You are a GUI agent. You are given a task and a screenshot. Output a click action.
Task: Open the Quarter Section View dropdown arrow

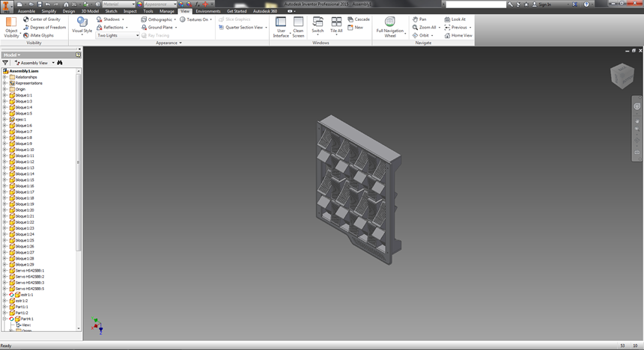pos(266,28)
